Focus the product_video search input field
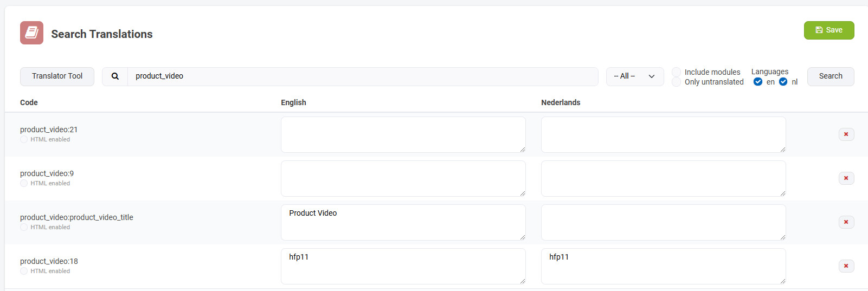This screenshot has width=868, height=291. [362, 76]
